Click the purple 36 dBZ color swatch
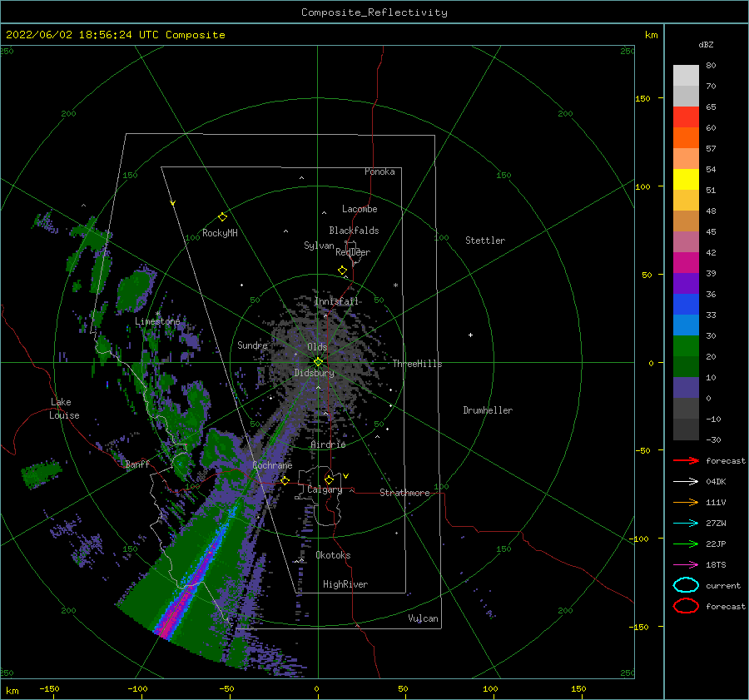This screenshot has height=700, width=749. tap(686, 283)
